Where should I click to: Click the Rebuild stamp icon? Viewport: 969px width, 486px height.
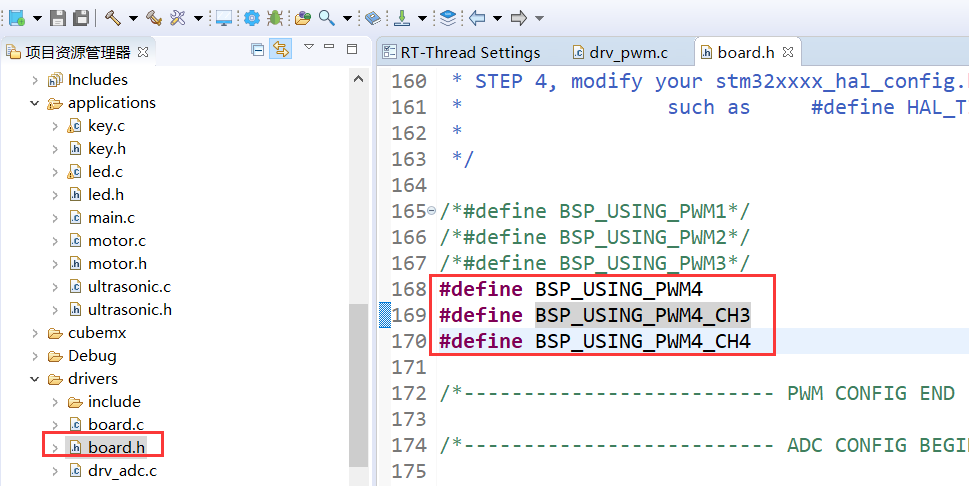pyautogui.click(x=154, y=18)
